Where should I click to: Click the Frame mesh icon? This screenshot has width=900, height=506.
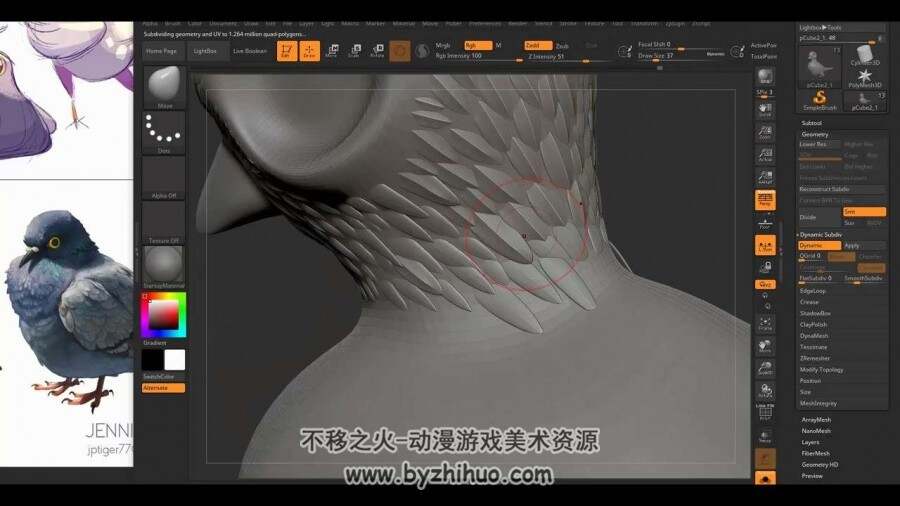(x=765, y=324)
